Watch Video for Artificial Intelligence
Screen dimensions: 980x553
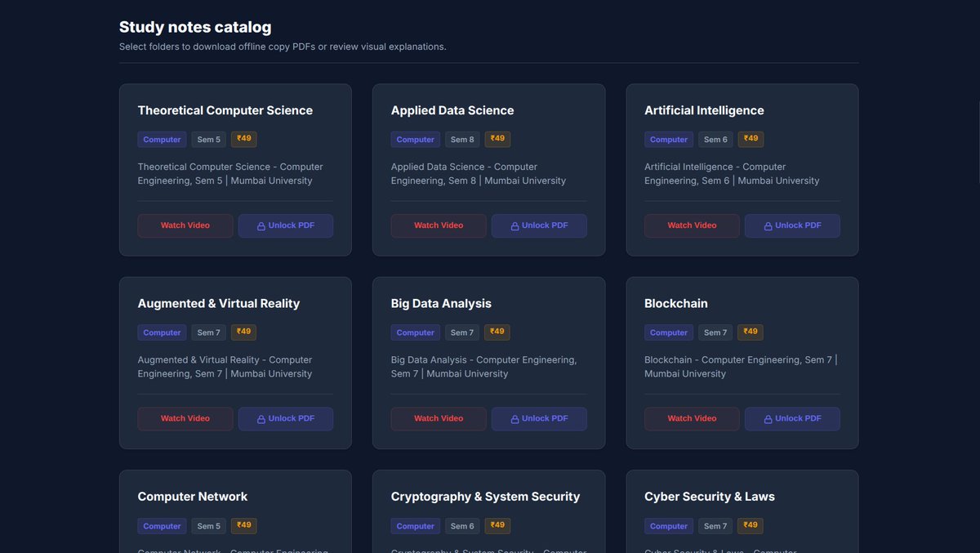(x=692, y=225)
